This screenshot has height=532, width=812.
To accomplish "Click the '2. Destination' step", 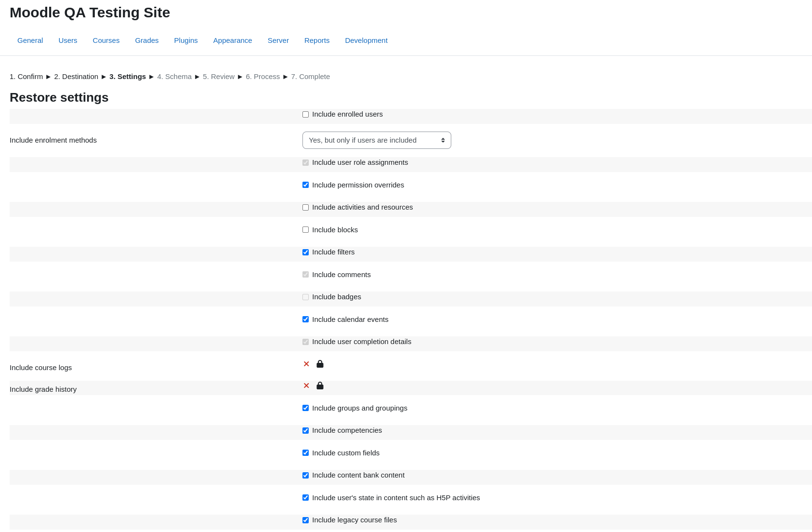I will pyautogui.click(x=76, y=77).
